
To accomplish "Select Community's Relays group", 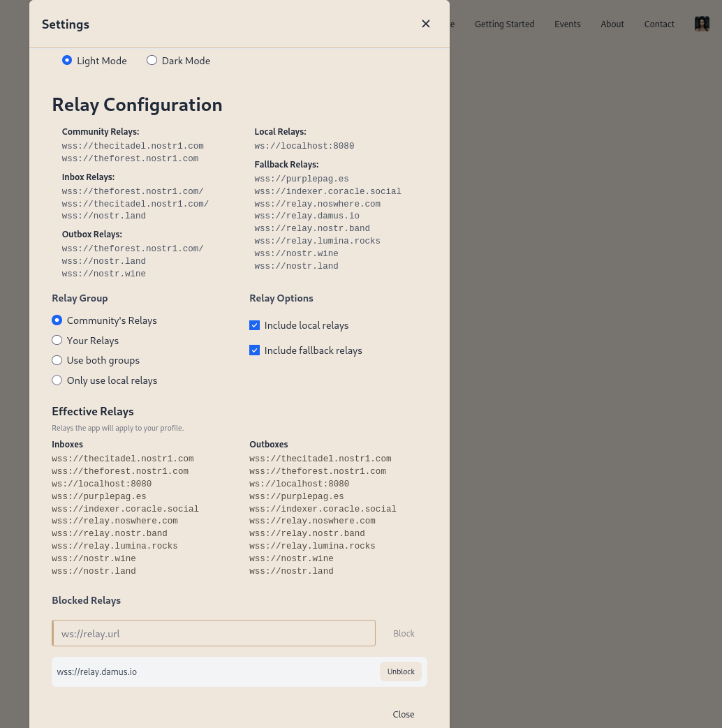I will (x=57, y=320).
